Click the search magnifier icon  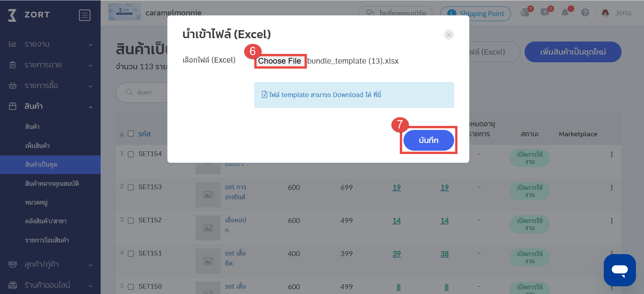pos(129,92)
